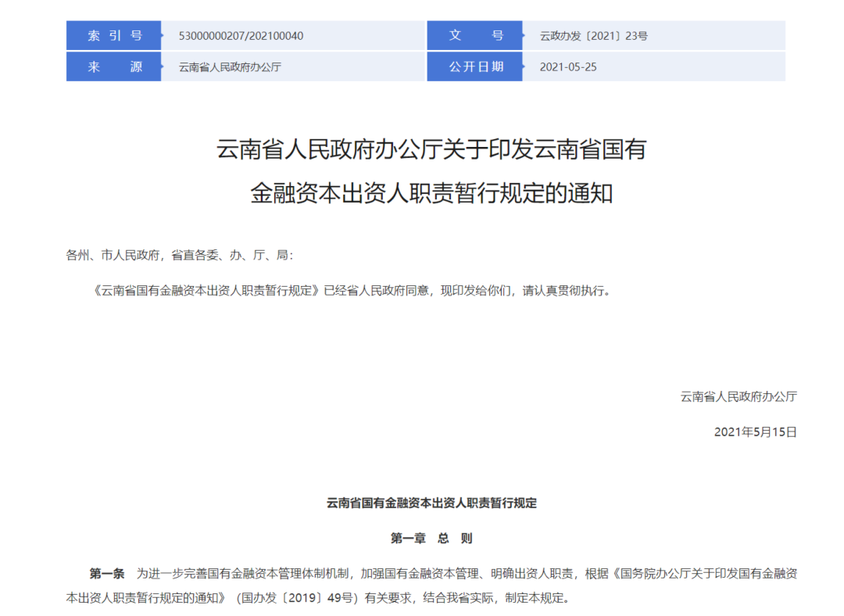Select document number 云政办发〔2021〕23号

(594, 36)
